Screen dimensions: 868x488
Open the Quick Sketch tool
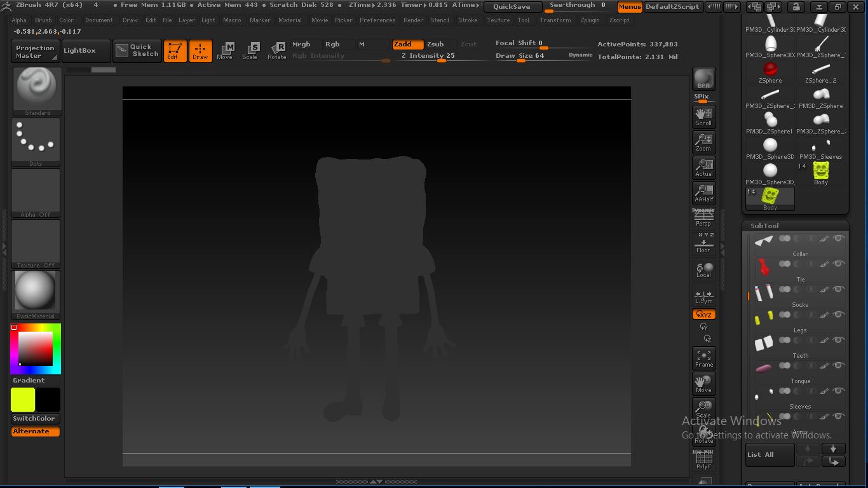[x=137, y=51]
